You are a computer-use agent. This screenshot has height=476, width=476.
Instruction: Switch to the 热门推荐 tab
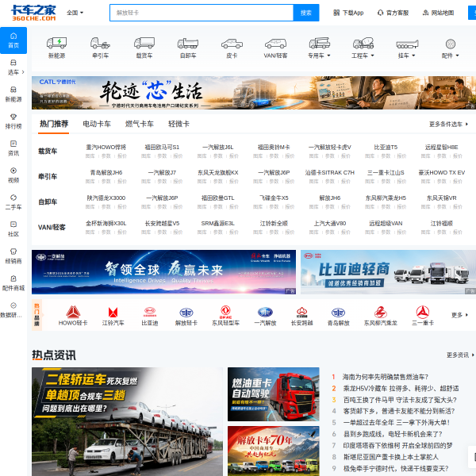tap(54, 124)
